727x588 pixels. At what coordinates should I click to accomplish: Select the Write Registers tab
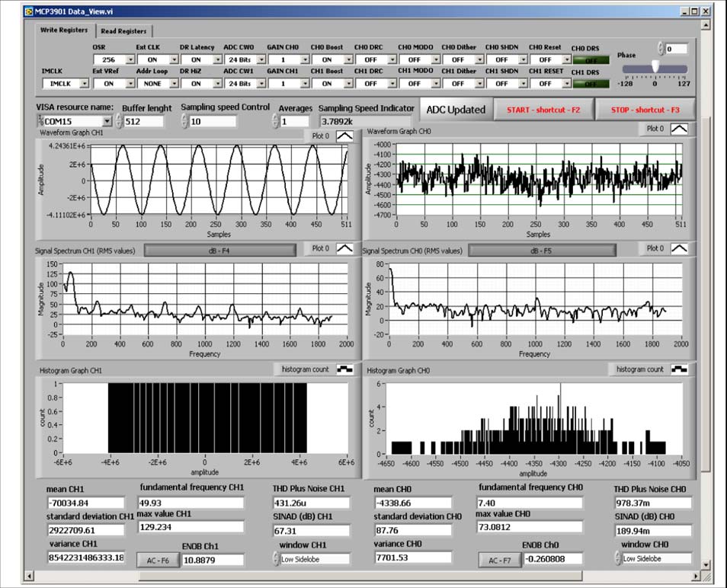pos(65,30)
